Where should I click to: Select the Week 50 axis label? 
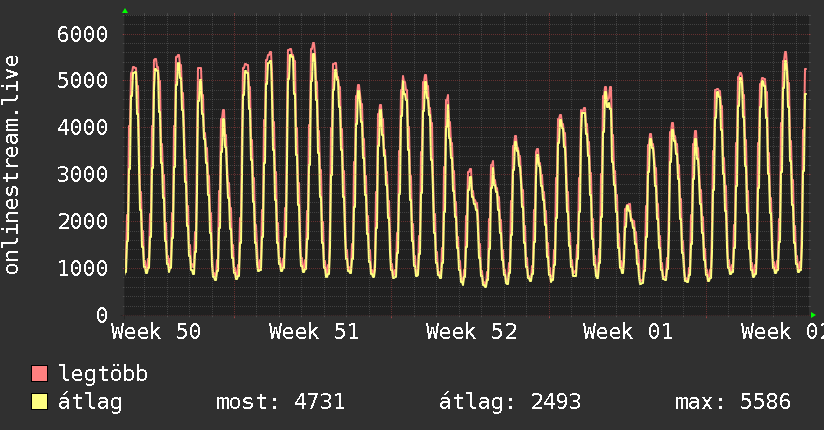pyautogui.click(x=156, y=332)
